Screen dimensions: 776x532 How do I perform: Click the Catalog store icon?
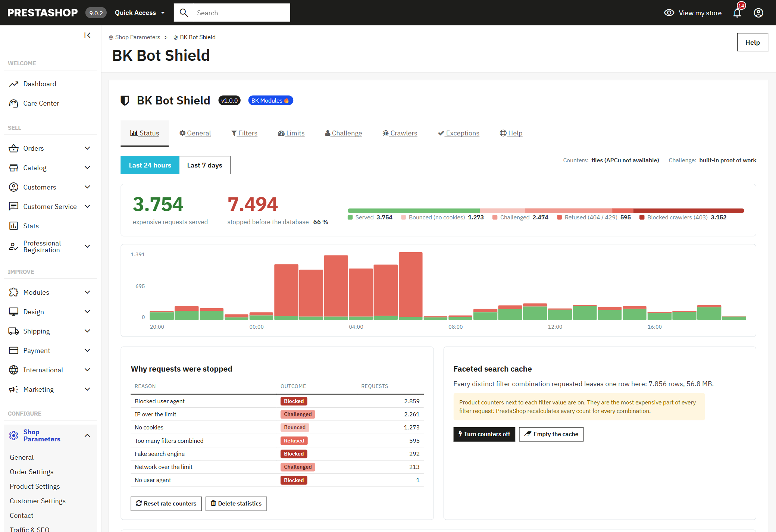pos(14,168)
